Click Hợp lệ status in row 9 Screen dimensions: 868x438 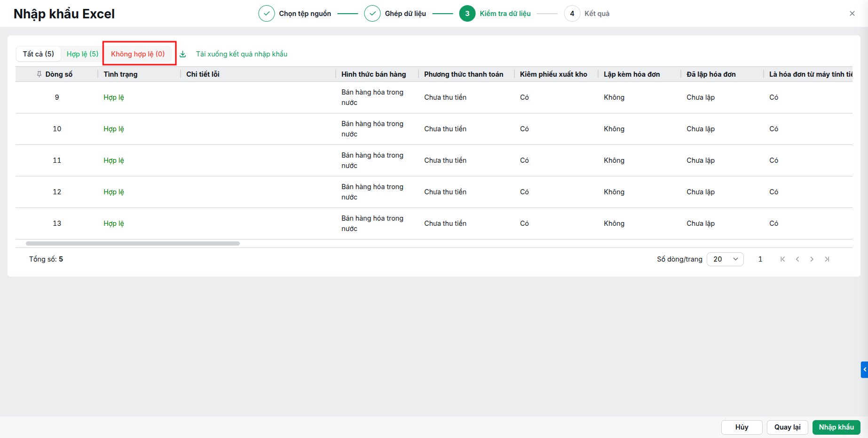pyautogui.click(x=114, y=97)
